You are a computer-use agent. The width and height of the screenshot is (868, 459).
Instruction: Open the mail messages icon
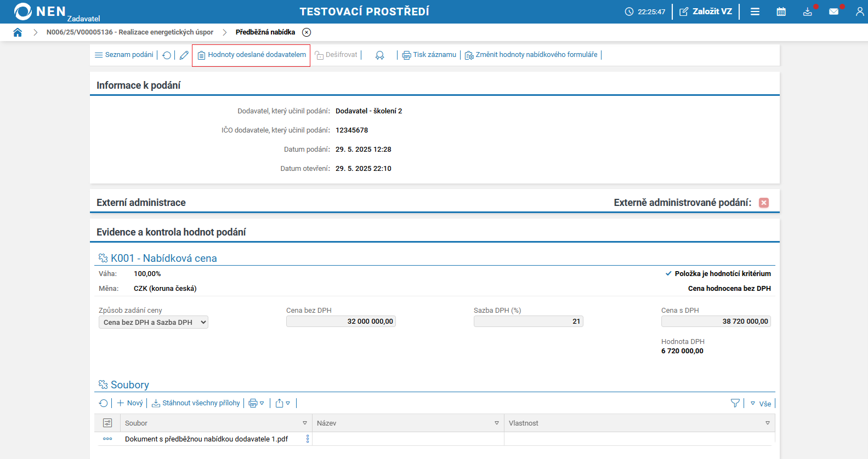(833, 12)
